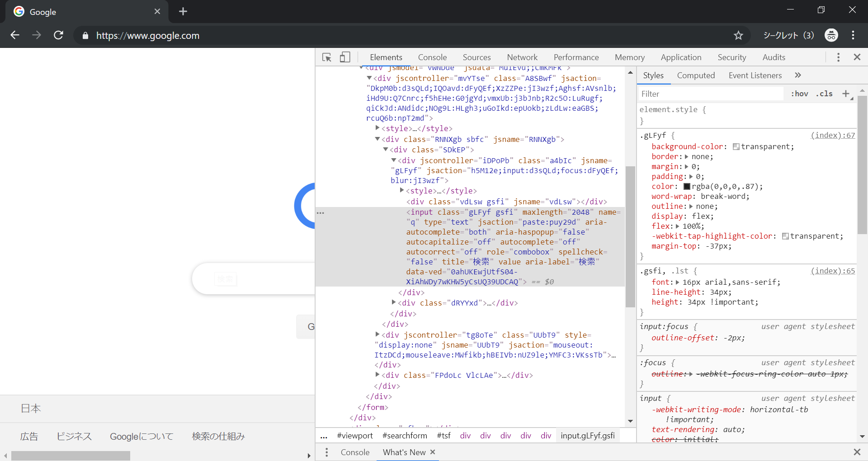The image size is (868, 461).
Task: Open the Computed styles tab
Action: click(696, 75)
